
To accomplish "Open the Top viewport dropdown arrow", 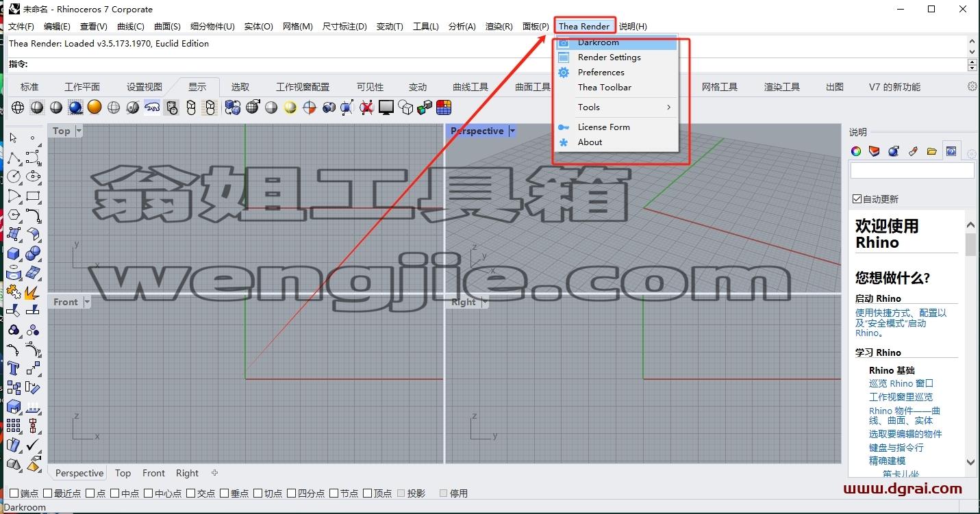I will (x=79, y=131).
